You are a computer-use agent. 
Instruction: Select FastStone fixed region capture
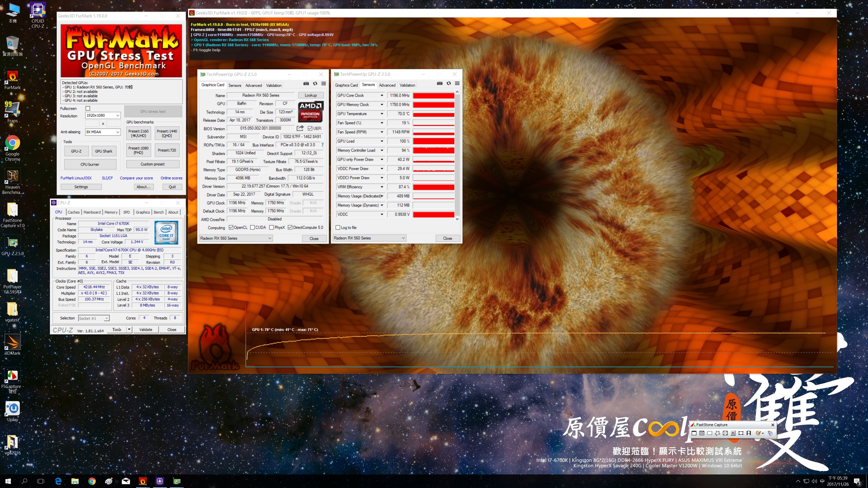[741, 433]
